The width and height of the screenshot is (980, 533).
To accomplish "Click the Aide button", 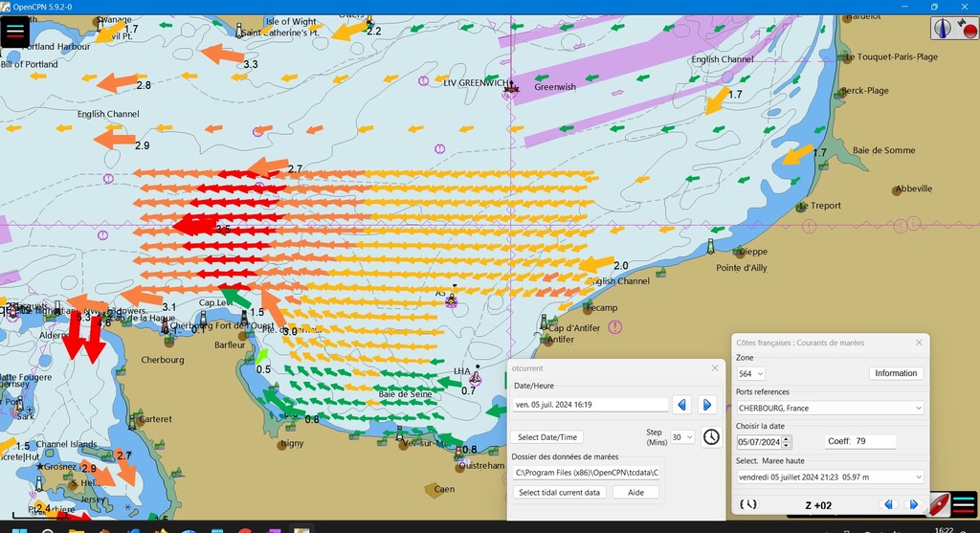I will pyautogui.click(x=635, y=493).
